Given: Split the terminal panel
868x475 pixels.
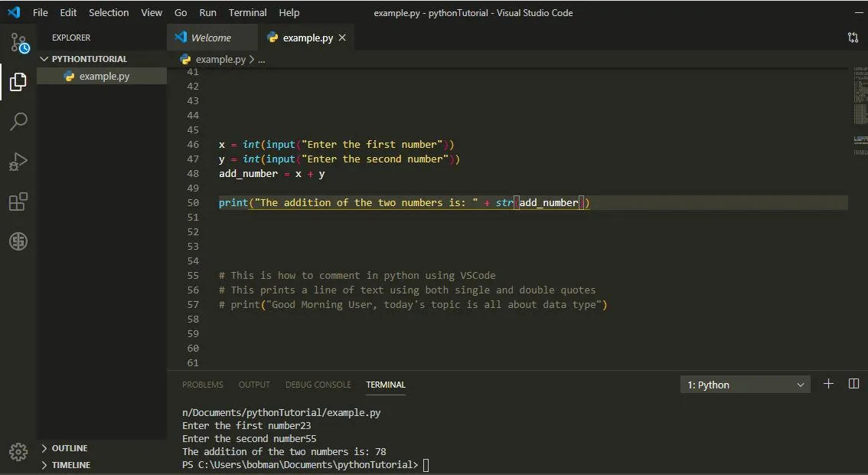Looking at the screenshot, I should click(x=853, y=384).
